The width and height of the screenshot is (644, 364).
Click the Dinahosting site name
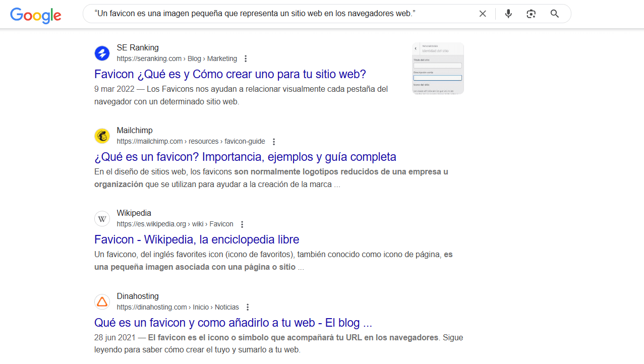pyautogui.click(x=138, y=296)
